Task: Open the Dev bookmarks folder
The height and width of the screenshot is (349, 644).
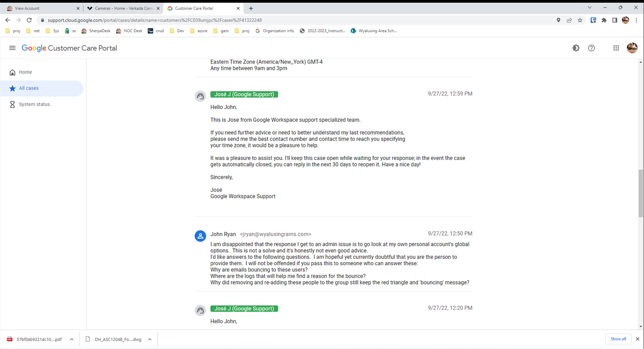Action: point(178,31)
